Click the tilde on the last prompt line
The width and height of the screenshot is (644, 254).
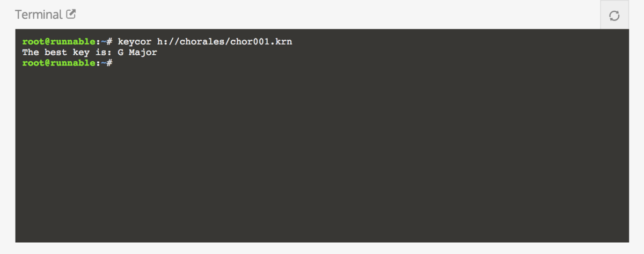pos(103,63)
